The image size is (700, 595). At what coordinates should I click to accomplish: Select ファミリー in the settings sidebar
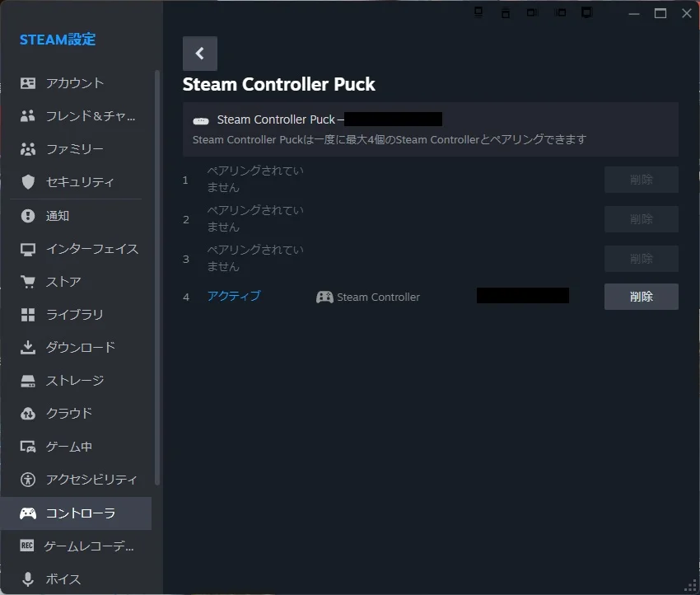pyautogui.click(x=76, y=148)
